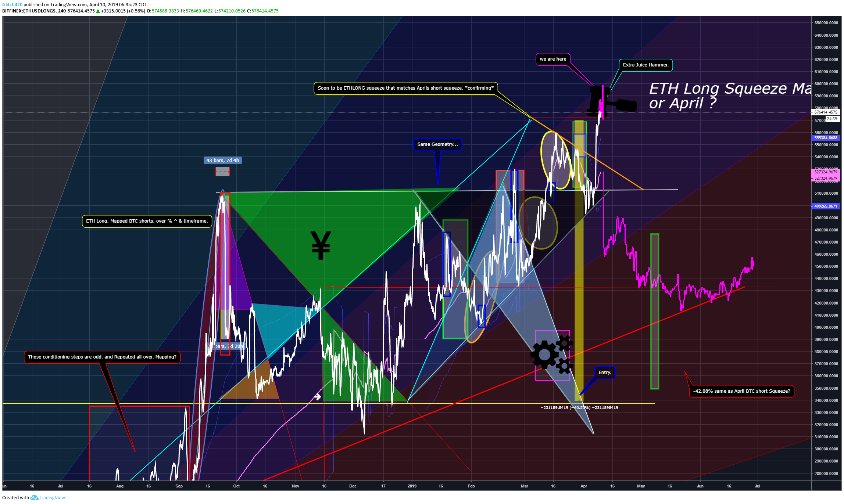Click 'These conditioning steps are odd' note

(102, 357)
